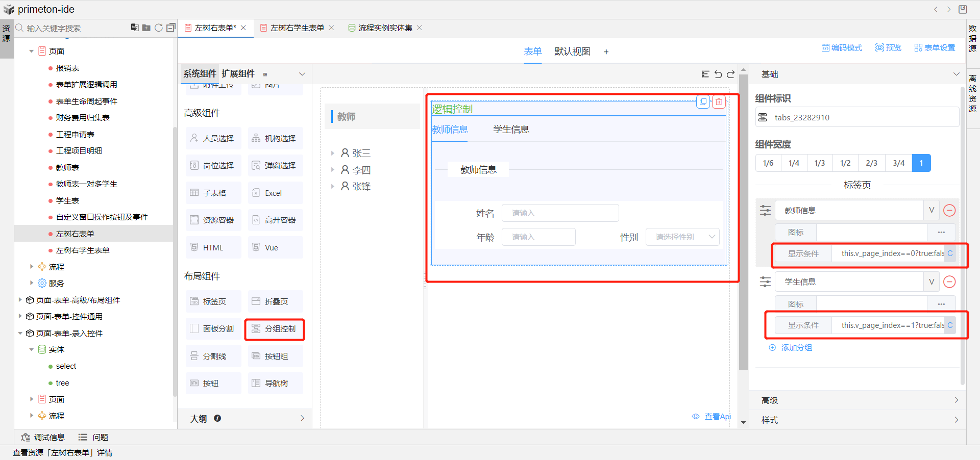Click the 预览 preview button
This screenshot has width=980, height=460.
click(x=888, y=47)
